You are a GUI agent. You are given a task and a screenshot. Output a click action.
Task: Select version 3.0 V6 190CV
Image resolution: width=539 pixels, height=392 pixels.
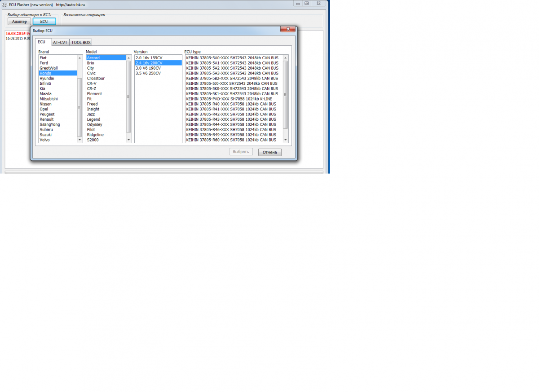click(158, 68)
